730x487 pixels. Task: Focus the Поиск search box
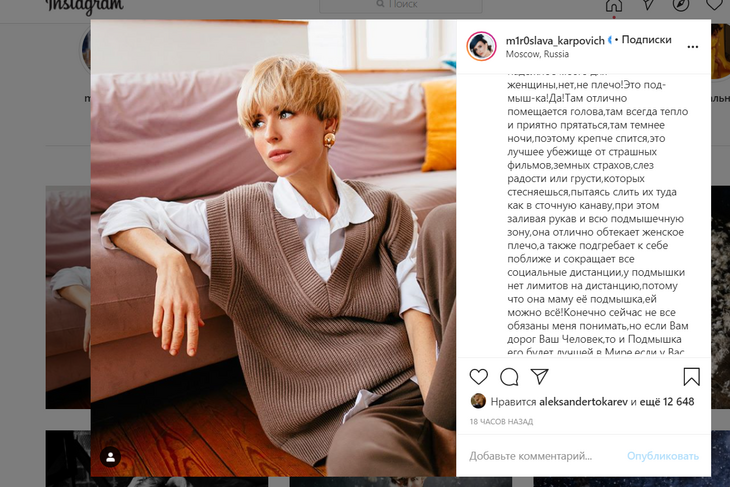[401, 6]
